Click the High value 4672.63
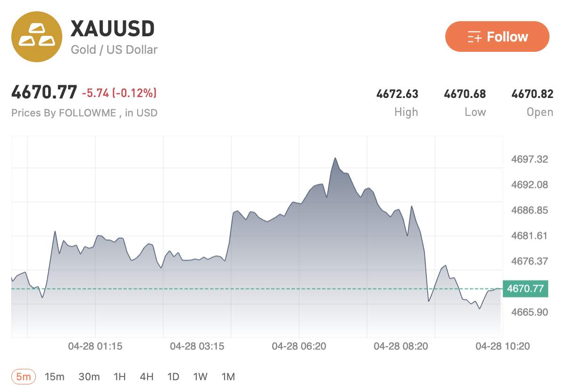The height and width of the screenshot is (392, 566). point(397,94)
